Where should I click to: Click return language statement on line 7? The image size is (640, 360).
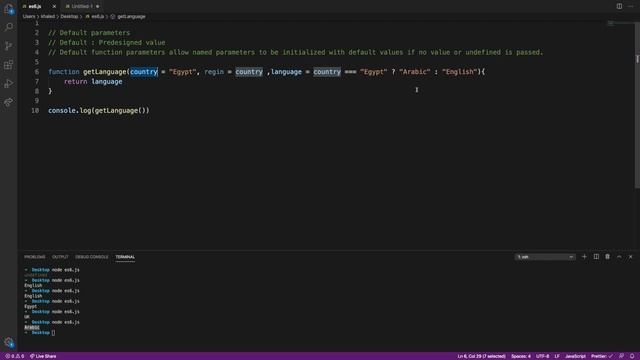coord(93,82)
